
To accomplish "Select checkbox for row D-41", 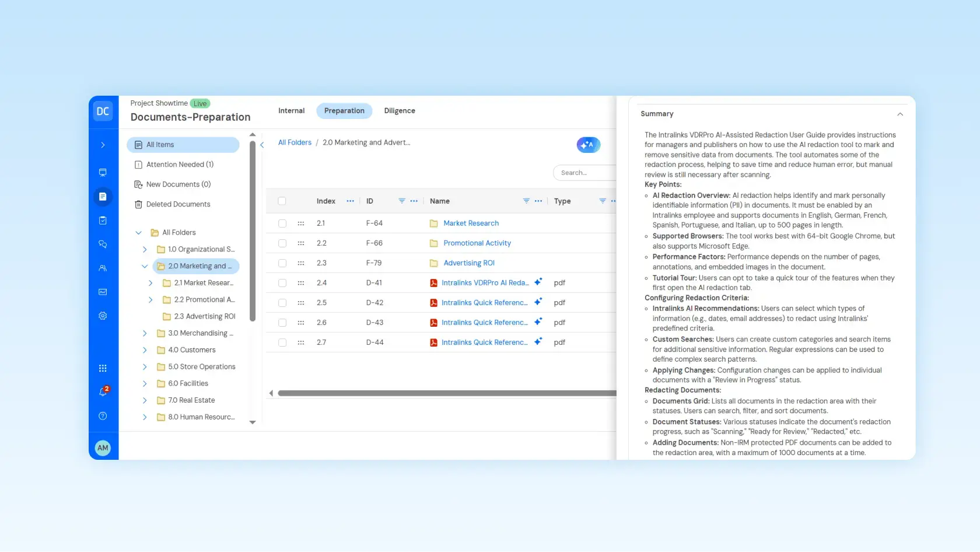I will (282, 283).
